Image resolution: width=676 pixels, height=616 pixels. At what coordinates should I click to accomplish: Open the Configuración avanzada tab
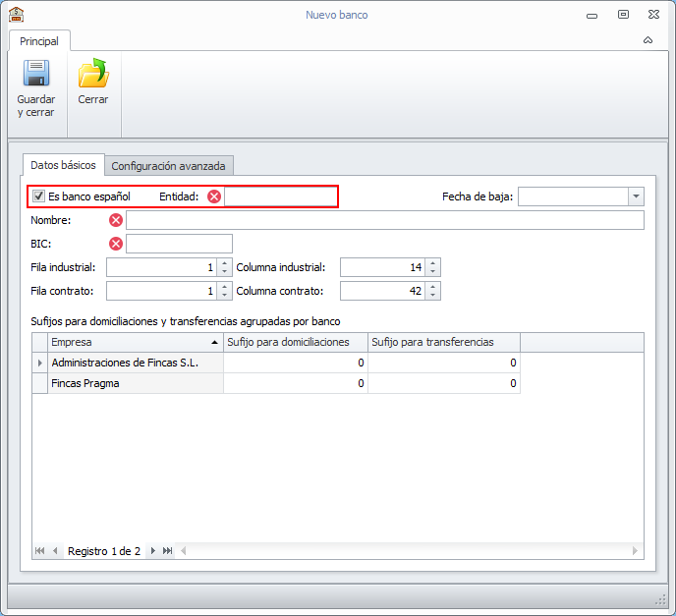[169, 166]
